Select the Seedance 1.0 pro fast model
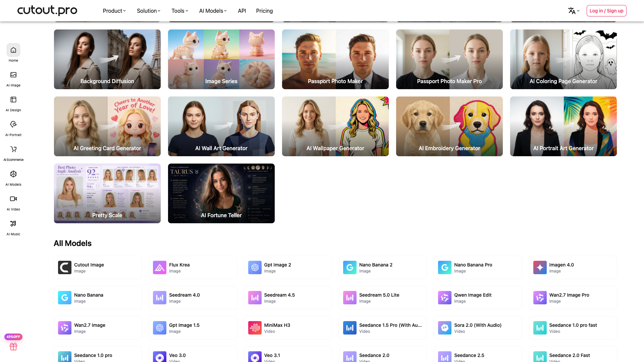Image resolution: width=644 pixels, height=362 pixels. [573, 328]
